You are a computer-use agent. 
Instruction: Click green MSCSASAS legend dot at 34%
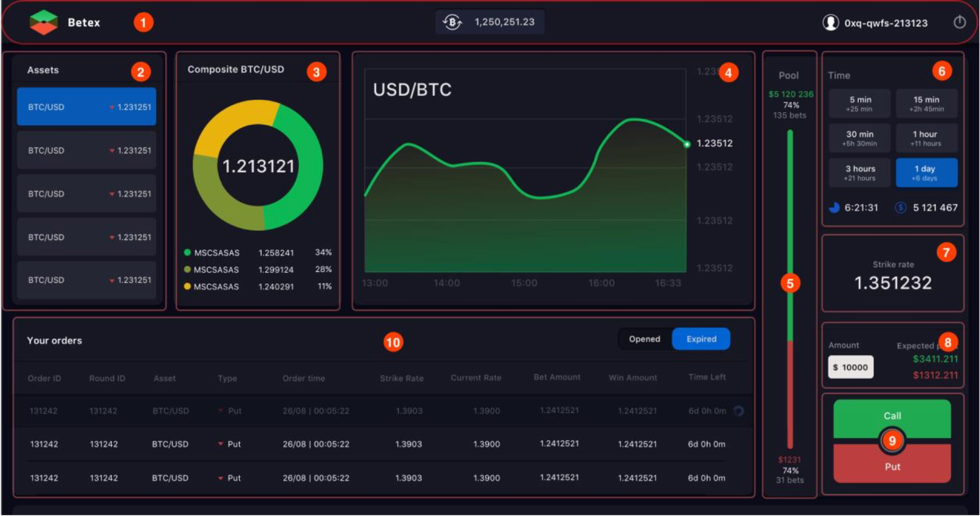click(x=187, y=252)
